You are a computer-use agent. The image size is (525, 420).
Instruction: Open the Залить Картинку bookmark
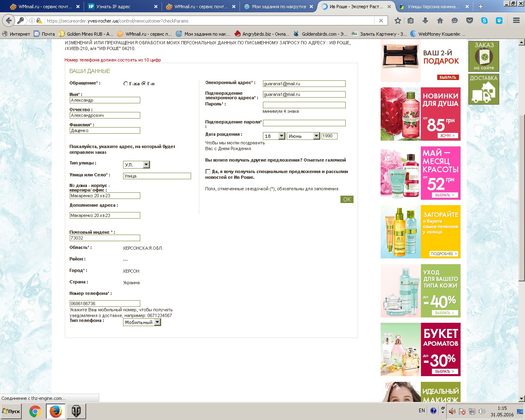[x=379, y=34]
